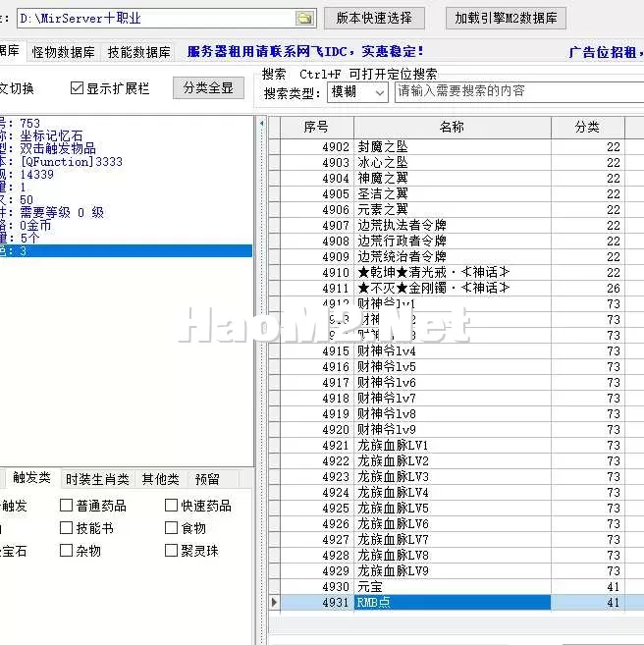Screen dimensions: 644x645
Task: Select the 元宝 row in the table
Action: [451, 587]
